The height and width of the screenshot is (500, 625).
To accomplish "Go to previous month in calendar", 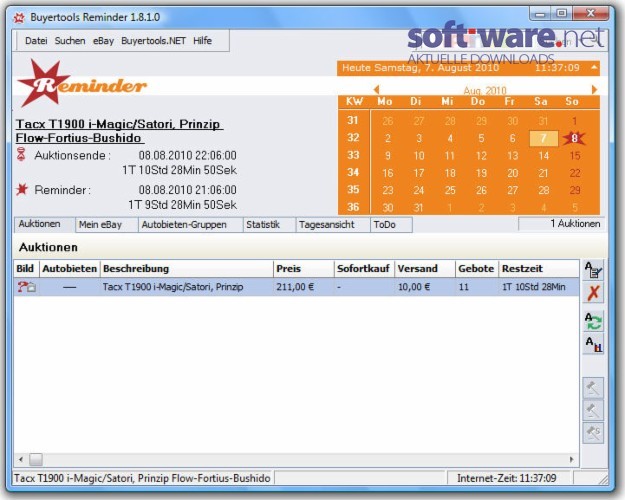I will pos(376,90).
